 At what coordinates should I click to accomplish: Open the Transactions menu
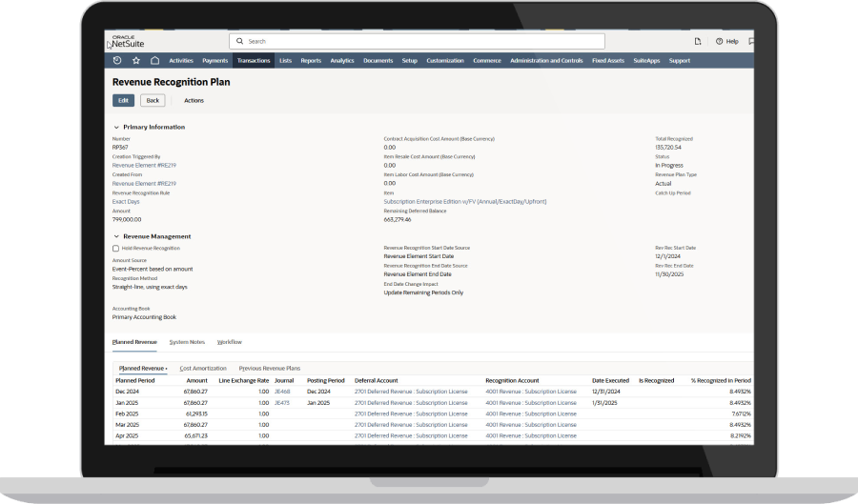point(254,61)
